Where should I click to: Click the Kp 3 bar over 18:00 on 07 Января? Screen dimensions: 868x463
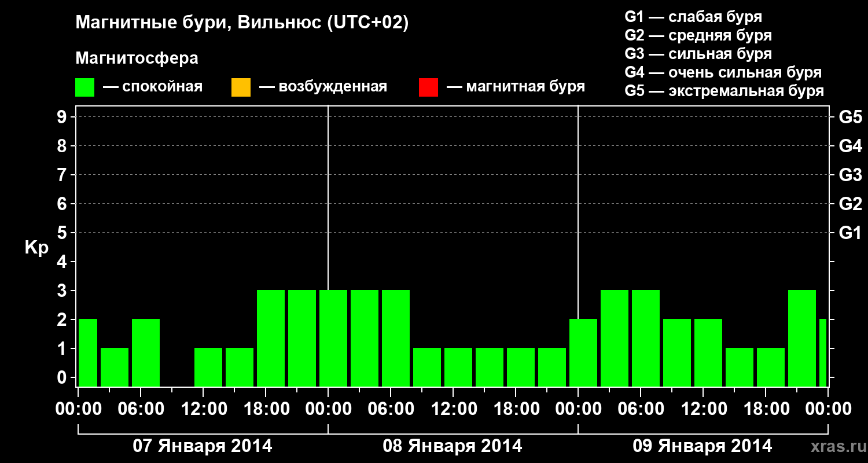[271, 338]
